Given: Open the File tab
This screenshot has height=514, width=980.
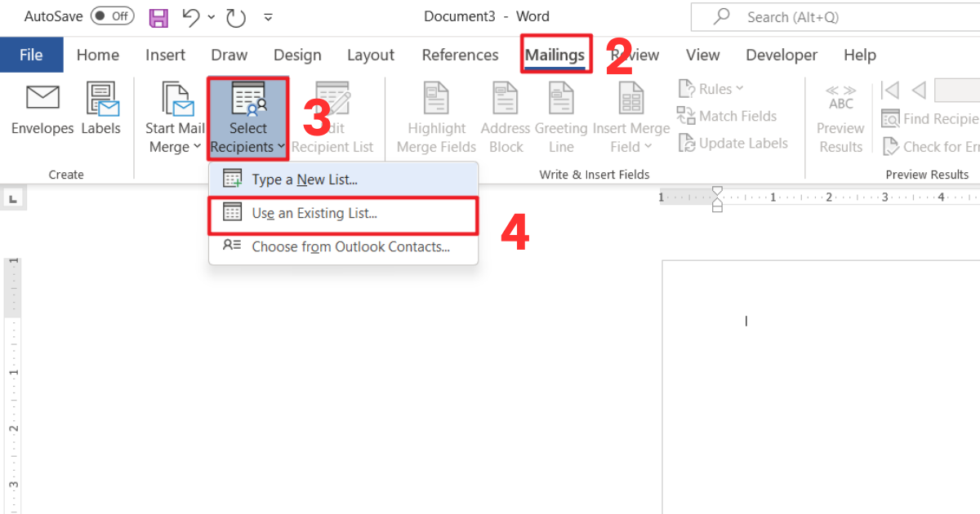Looking at the screenshot, I should pyautogui.click(x=31, y=55).
